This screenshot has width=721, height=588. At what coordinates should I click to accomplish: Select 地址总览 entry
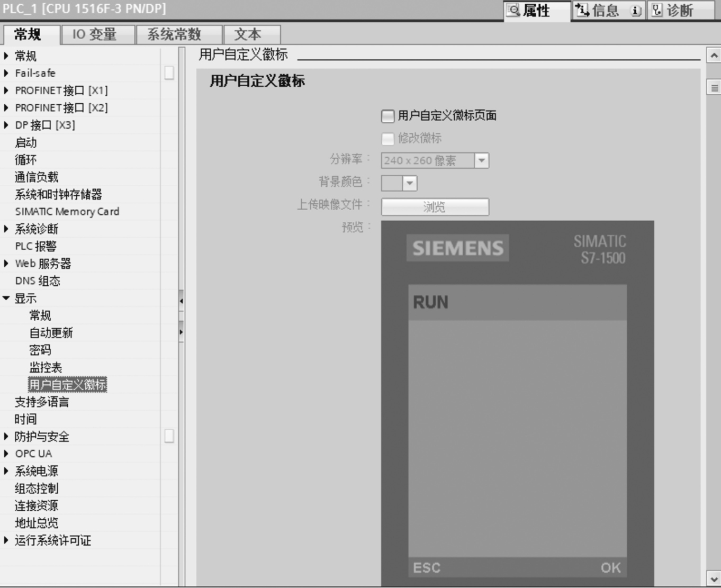(36, 523)
